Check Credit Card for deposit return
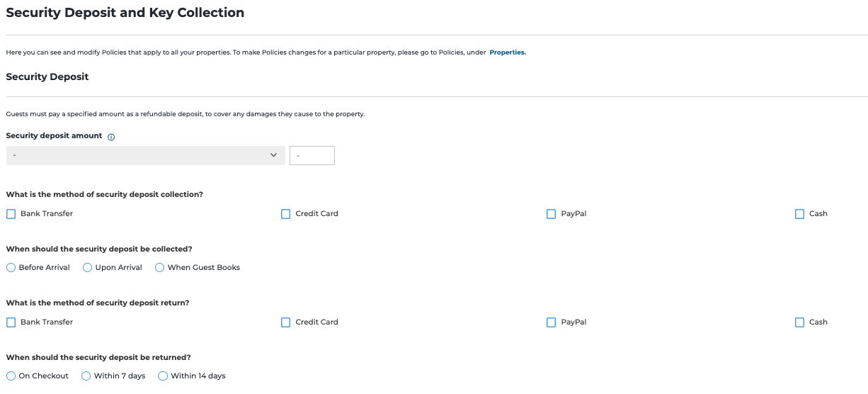 coord(286,322)
